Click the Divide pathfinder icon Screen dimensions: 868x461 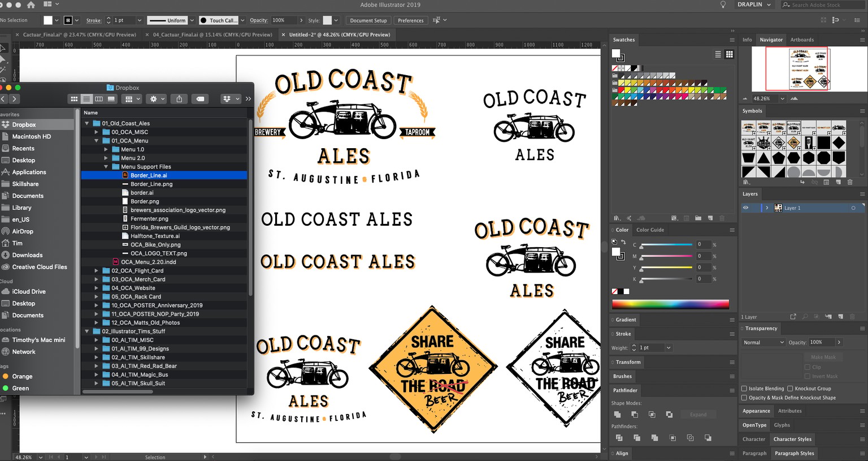pyautogui.click(x=619, y=438)
